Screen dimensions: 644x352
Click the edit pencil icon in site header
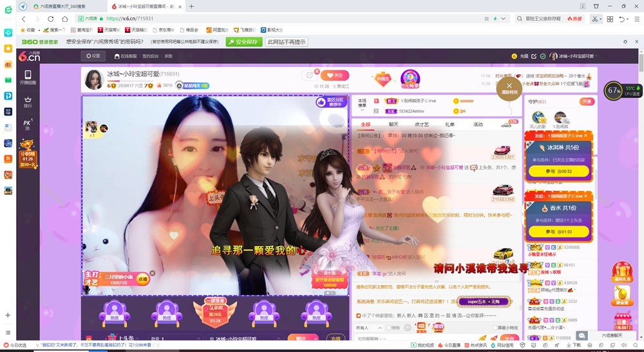coord(533,56)
